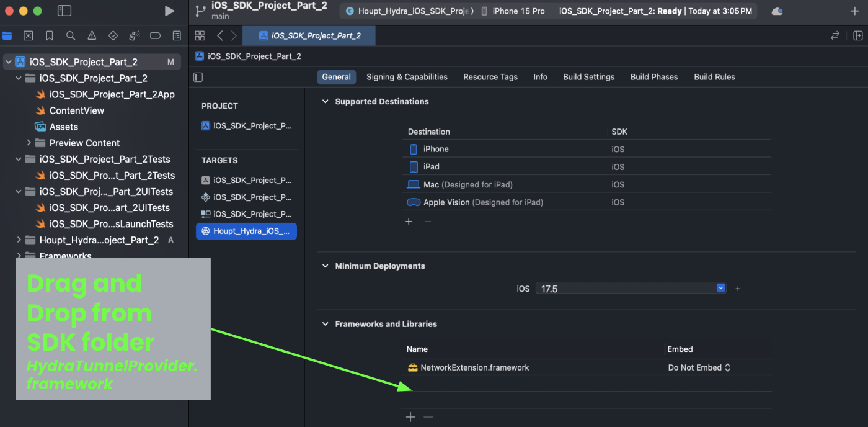868x427 pixels.
Task: Select the iPhone destination row
Action: click(587, 149)
